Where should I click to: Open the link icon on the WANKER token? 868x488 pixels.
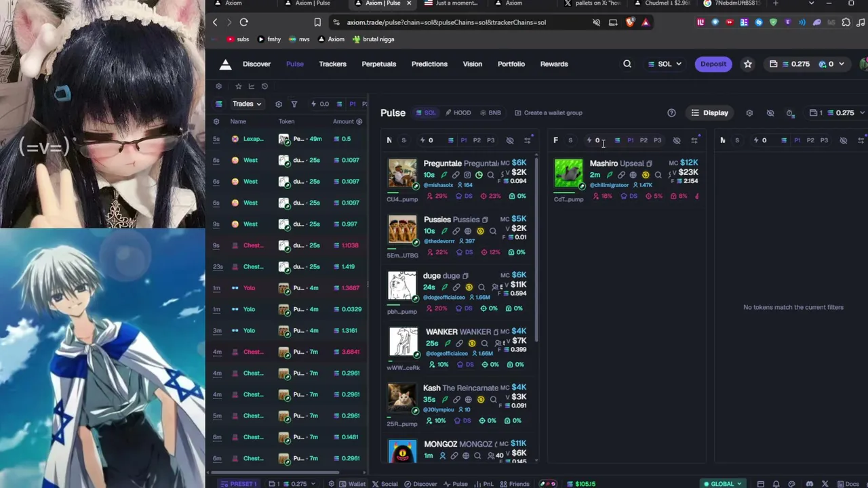pyautogui.click(x=459, y=344)
